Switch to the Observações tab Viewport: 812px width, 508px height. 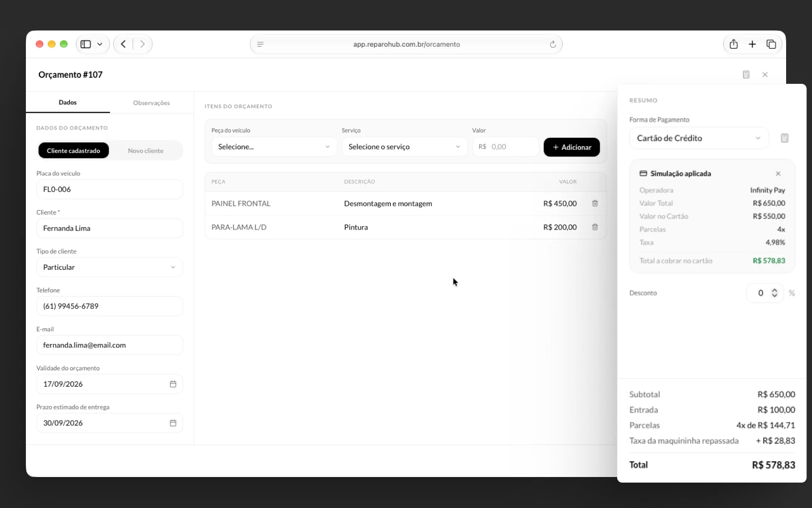pyautogui.click(x=151, y=103)
